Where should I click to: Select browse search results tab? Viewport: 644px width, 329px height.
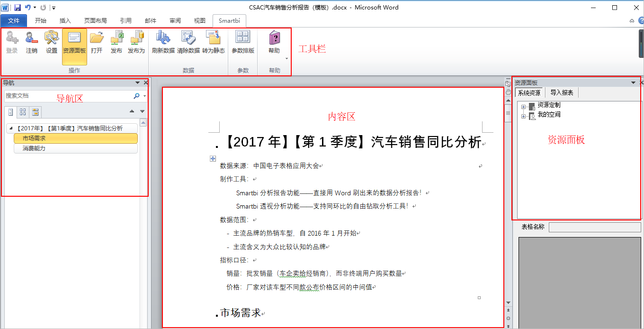pyautogui.click(x=35, y=112)
